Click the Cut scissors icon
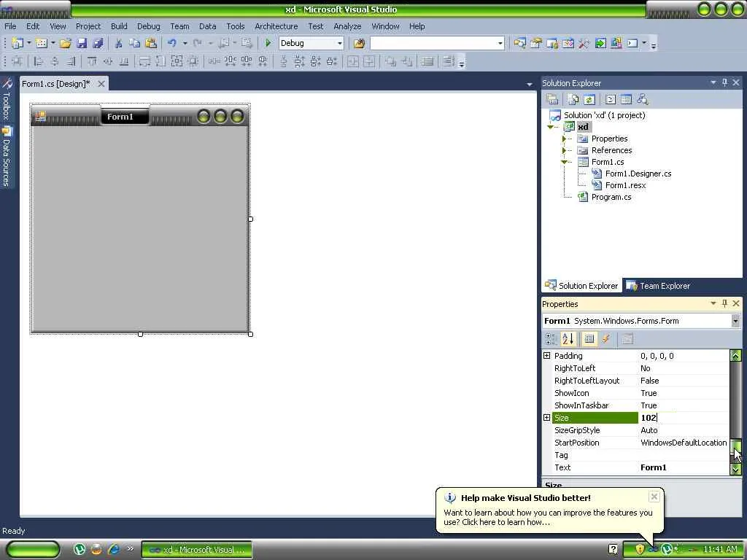The height and width of the screenshot is (560, 747). point(119,43)
